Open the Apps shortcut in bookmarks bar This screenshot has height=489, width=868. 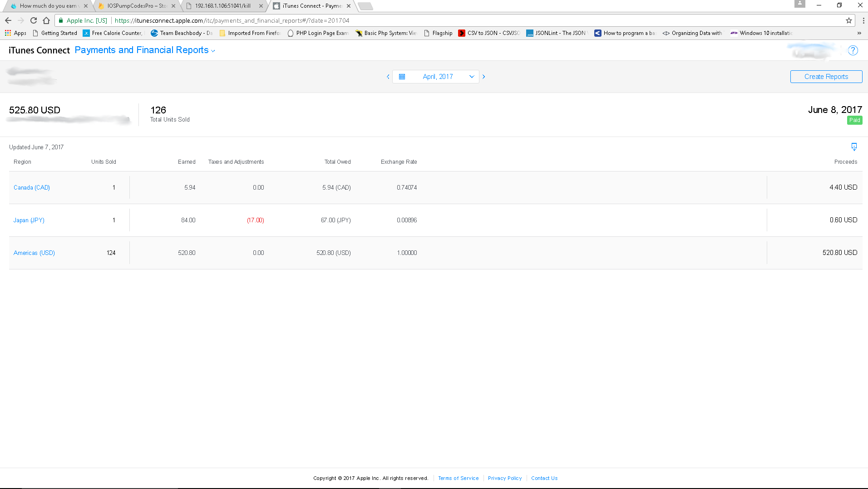coord(15,33)
